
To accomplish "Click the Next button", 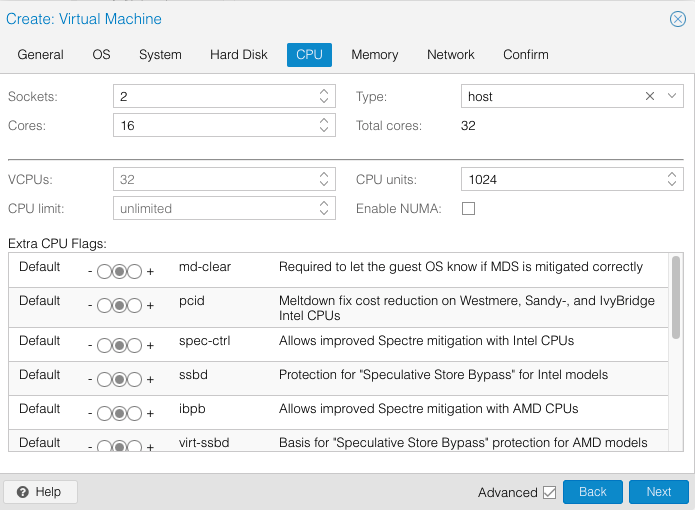I will (658, 492).
